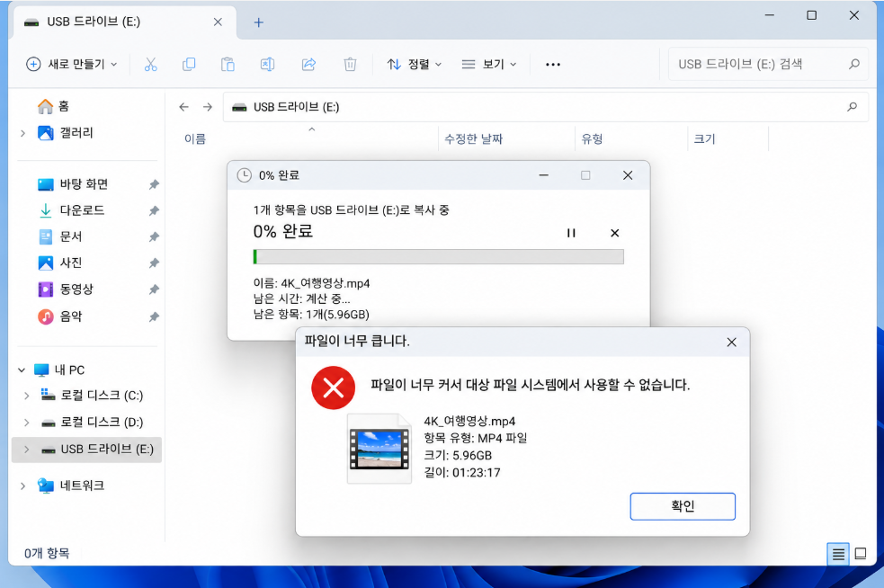Click the Paste clipboard icon
Screen dimensions: 884x588
[x=228, y=64]
